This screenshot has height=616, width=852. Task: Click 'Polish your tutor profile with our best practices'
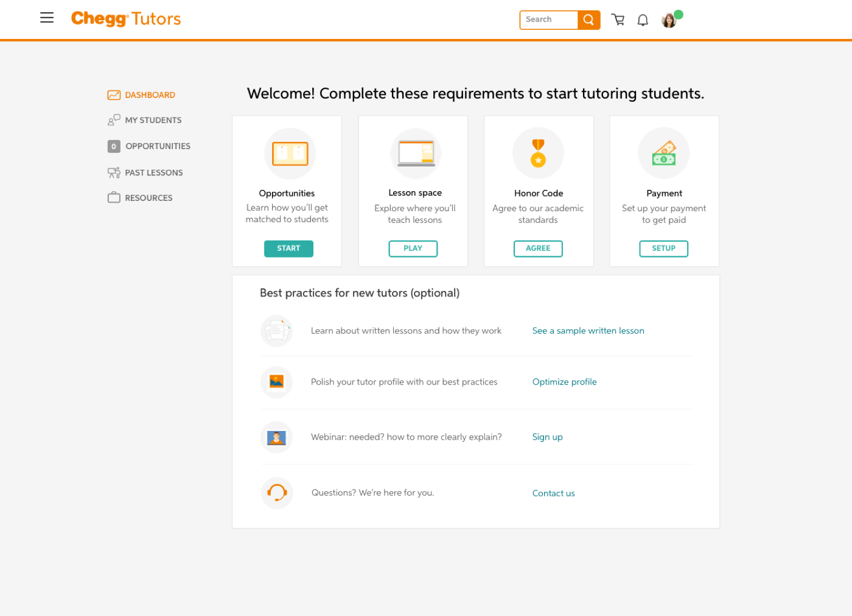[404, 382]
